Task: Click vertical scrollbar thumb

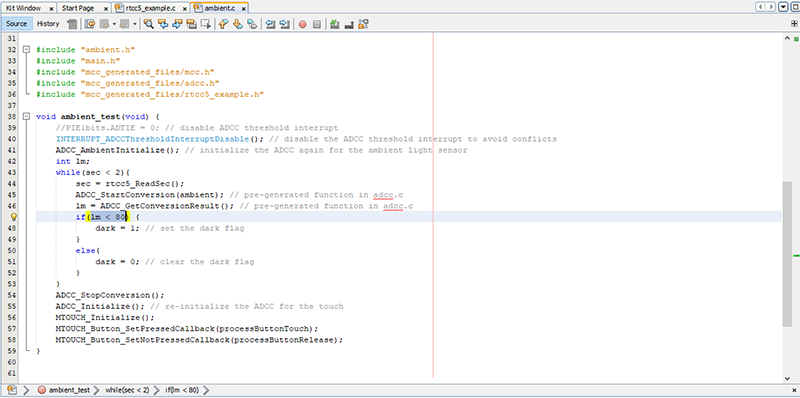Action: [x=786, y=254]
